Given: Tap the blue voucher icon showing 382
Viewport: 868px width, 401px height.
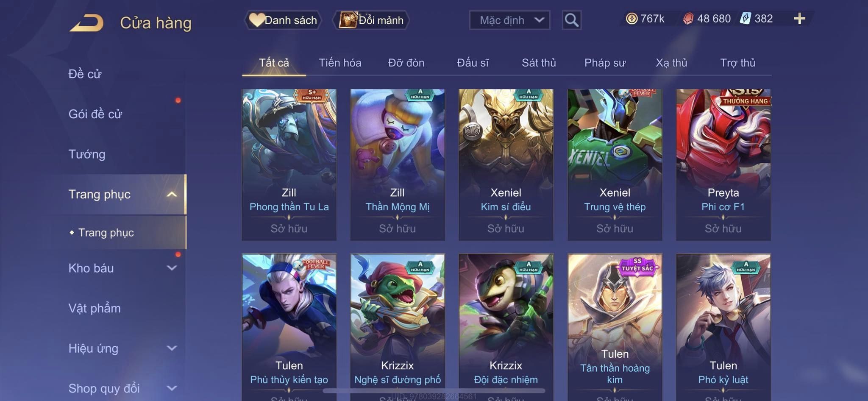Looking at the screenshot, I should [x=746, y=19].
